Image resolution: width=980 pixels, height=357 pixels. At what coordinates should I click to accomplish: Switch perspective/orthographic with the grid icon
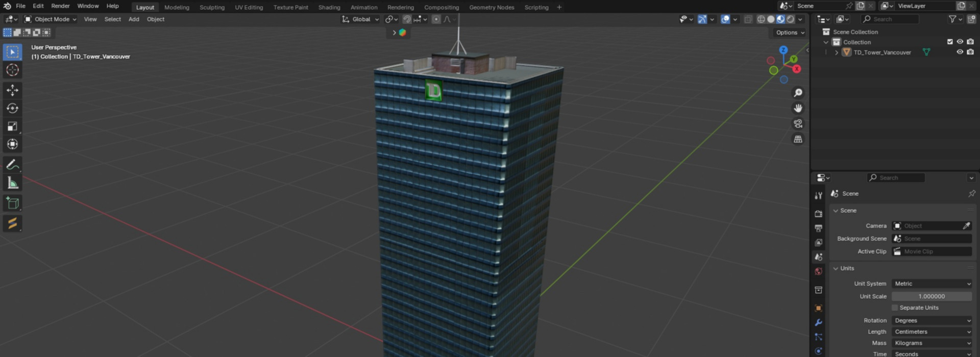click(798, 139)
